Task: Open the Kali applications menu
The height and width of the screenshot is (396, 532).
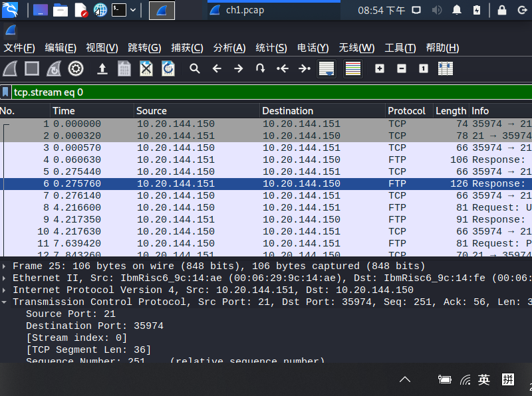Action: [10, 10]
